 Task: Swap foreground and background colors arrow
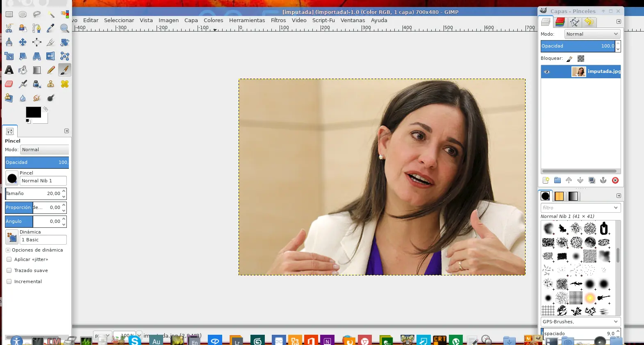(x=46, y=109)
